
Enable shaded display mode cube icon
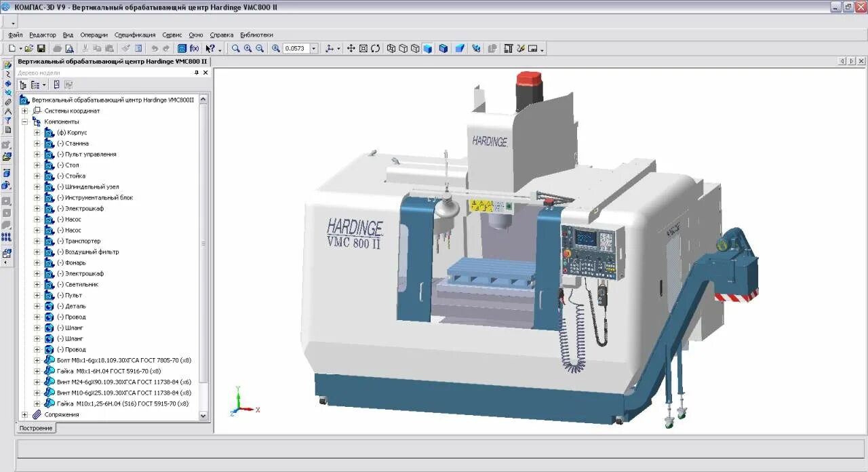(x=428, y=48)
